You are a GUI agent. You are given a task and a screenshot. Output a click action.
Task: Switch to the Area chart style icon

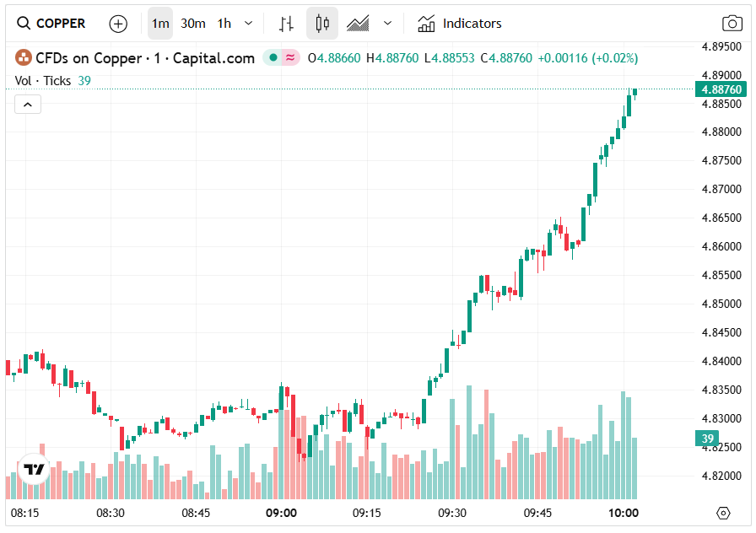tap(358, 24)
